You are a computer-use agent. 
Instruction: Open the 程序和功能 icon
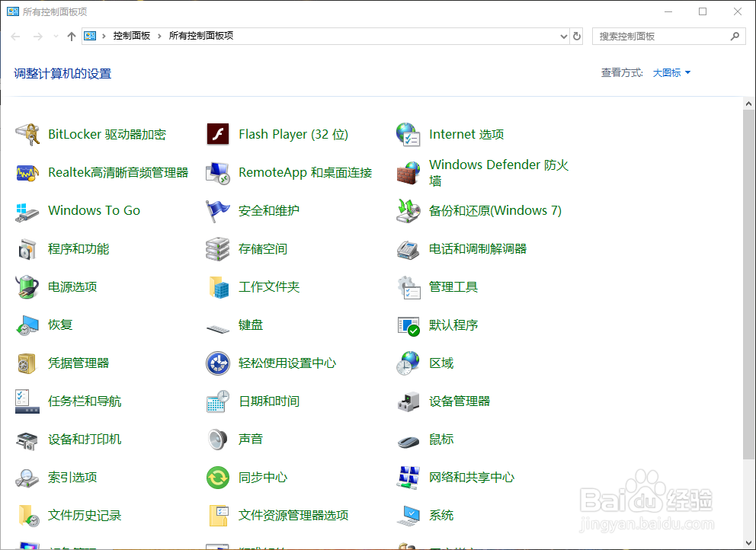tap(27, 249)
